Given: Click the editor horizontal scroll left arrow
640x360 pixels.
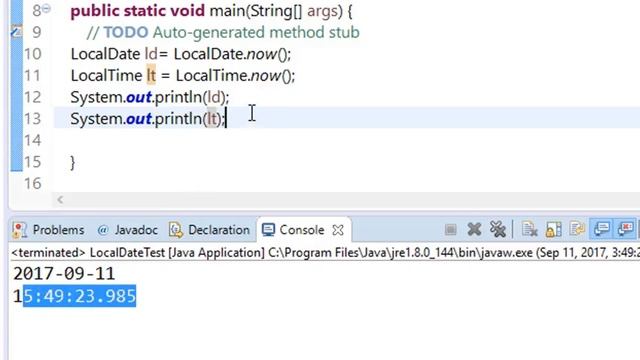Looking at the screenshot, I should [x=60, y=200].
